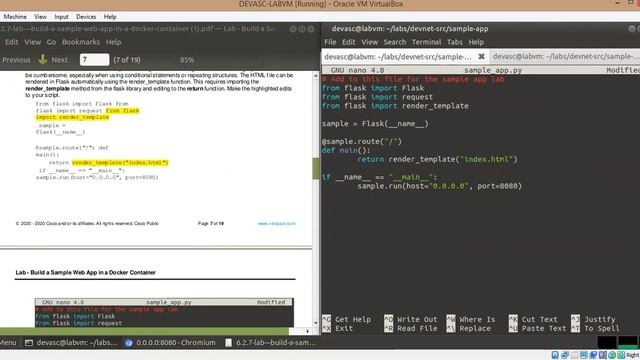Click the line 'from flask import request' in nano
The width and height of the screenshot is (640, 360).
377,97
